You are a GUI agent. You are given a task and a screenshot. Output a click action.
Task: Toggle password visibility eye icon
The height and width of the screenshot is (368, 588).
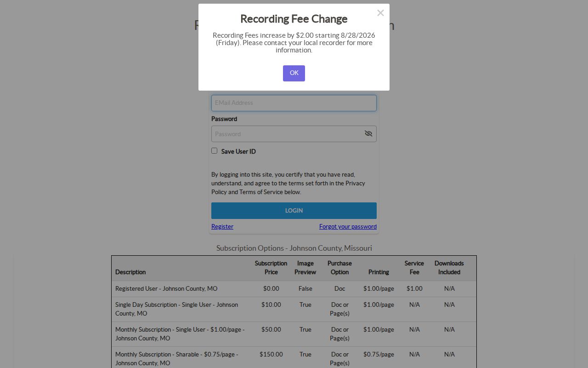pyautogui.click(x=368, y=134)
